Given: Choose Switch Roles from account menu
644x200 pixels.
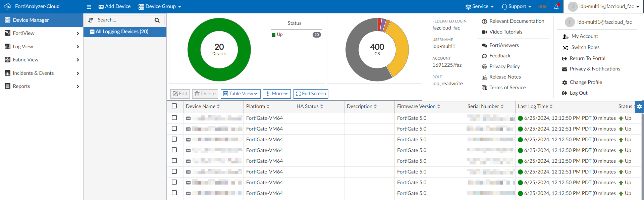Looking at the screenshot, I should 585,47.
